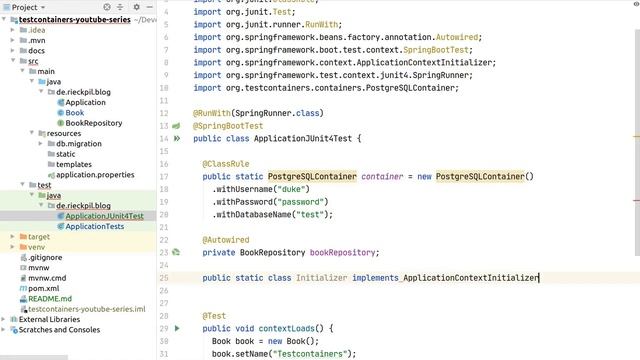Open the mvnw file

[38, 267]
